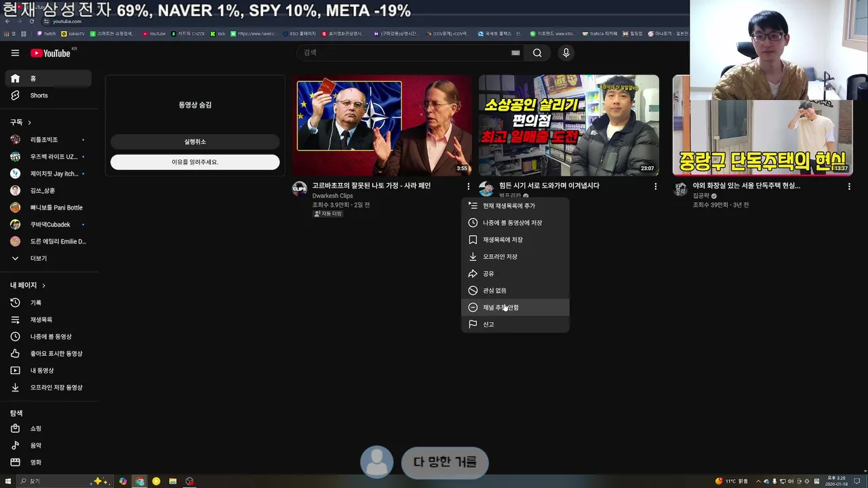Open 제이치핏 Jay subscription channel

pyautogui.click(x=49, y=174)
